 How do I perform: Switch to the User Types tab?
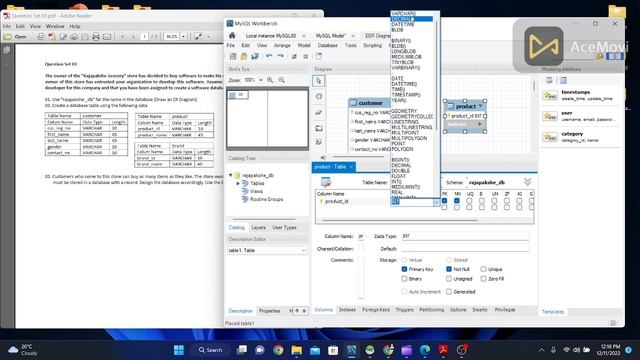coord(284,227)
